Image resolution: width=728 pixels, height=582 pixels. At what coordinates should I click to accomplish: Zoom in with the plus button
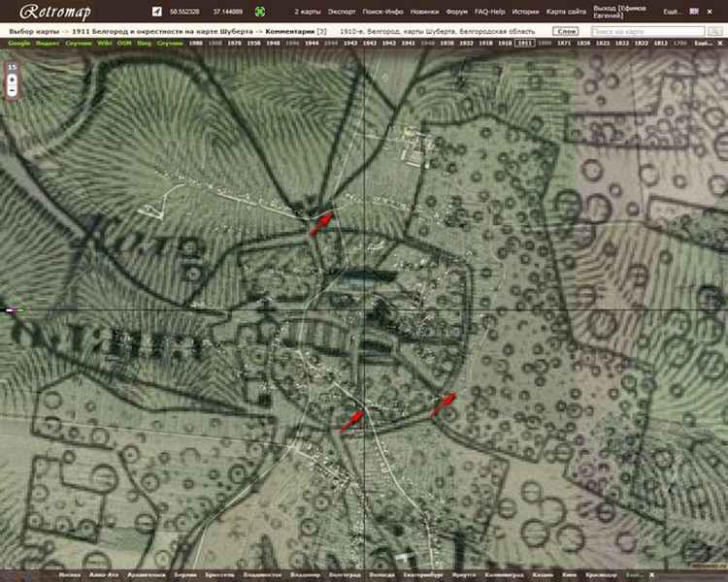click(x=12, y=75)
